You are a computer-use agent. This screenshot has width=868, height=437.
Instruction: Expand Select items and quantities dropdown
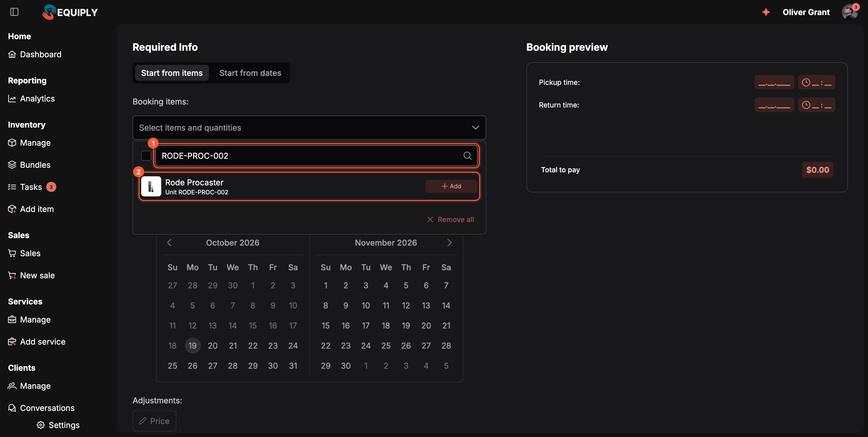[309, 127]
